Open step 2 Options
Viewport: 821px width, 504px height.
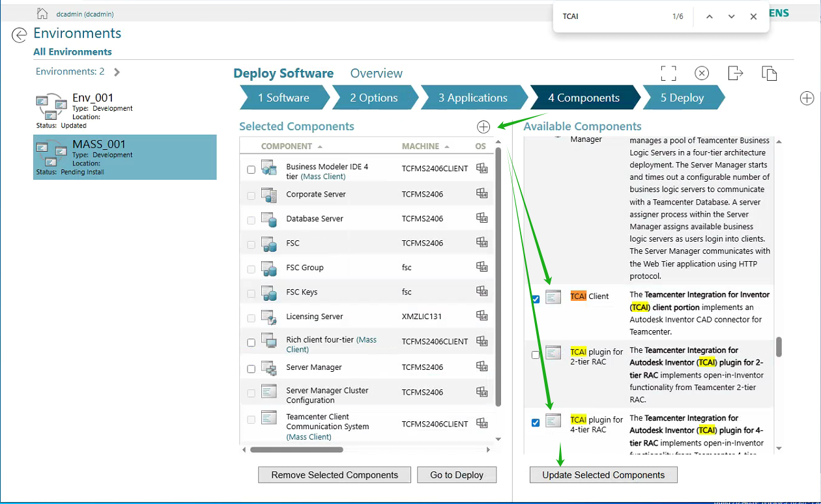click(x=373, y=98)
